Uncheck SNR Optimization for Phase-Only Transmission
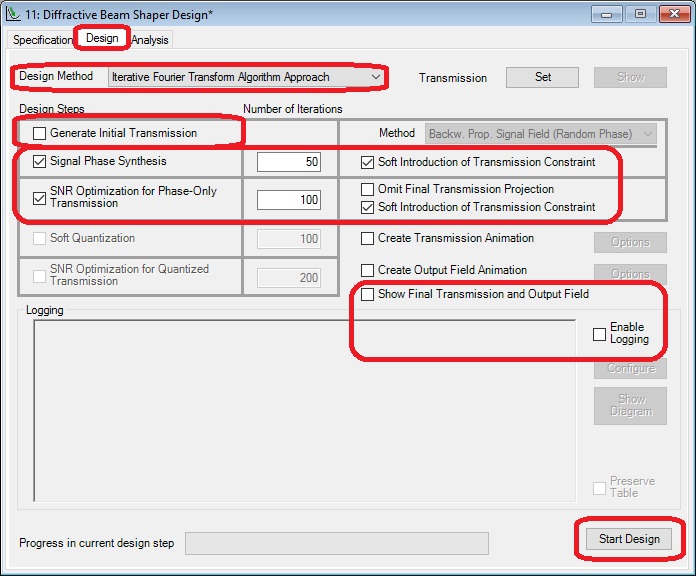 coord(40,198)
